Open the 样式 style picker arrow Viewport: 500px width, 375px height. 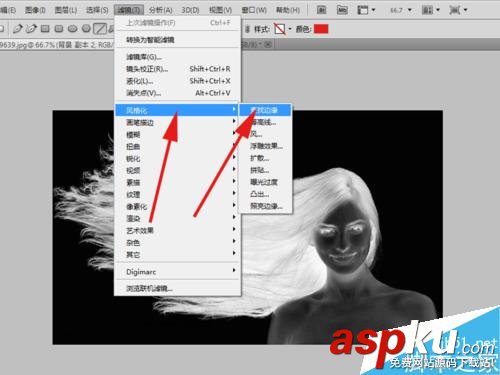[x=290, y=29]
